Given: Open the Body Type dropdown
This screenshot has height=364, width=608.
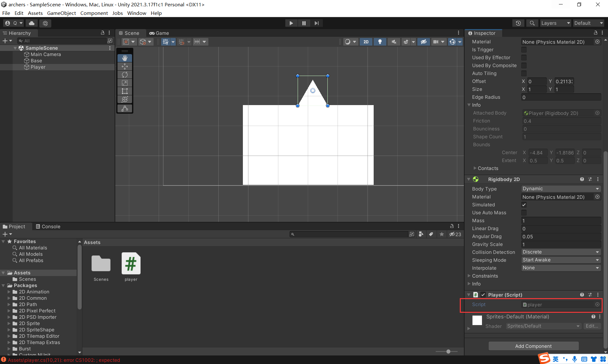Looking at the screenshot, I should [x=560, y=189].
